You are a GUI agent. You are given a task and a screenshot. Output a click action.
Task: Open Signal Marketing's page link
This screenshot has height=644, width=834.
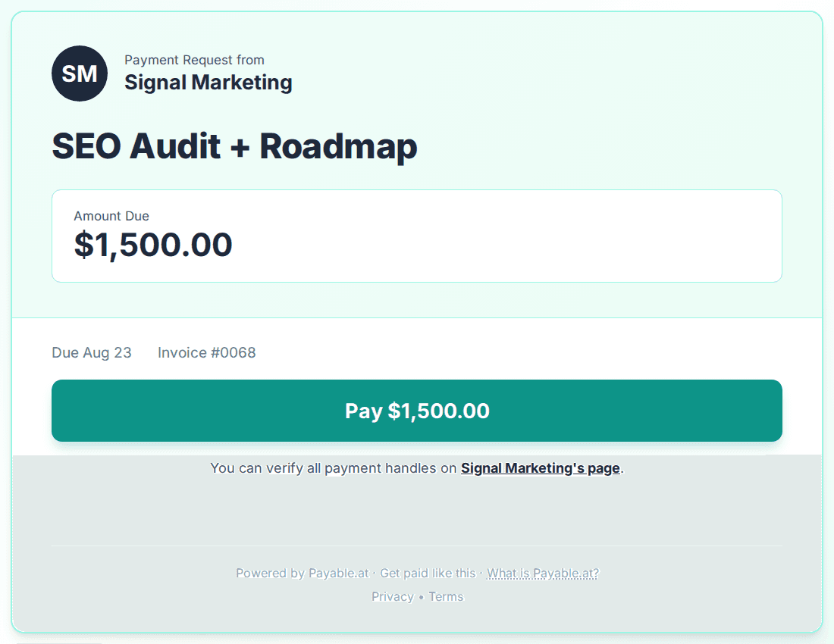coord(540,468)
